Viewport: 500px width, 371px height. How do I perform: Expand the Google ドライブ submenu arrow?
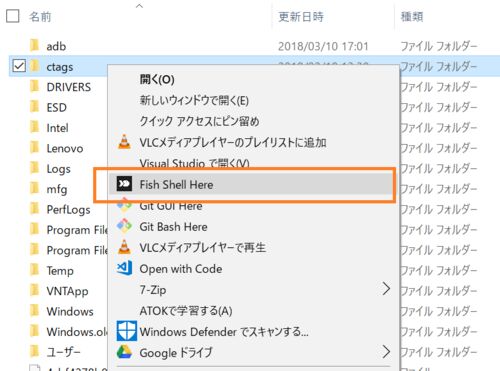click(386, 352)
